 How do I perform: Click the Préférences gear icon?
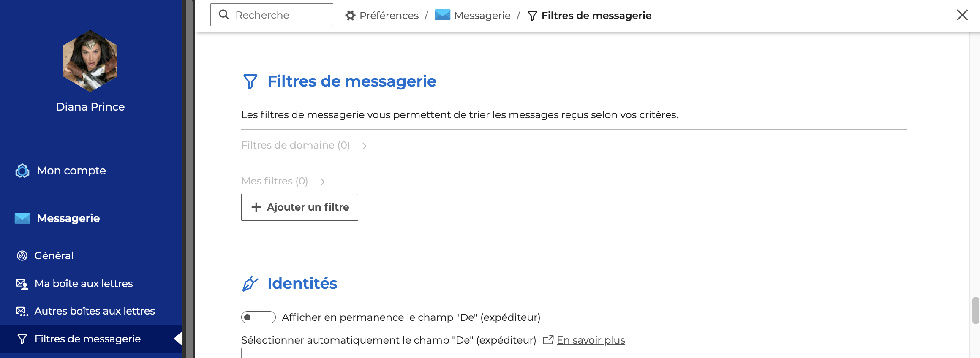point(350,16)
